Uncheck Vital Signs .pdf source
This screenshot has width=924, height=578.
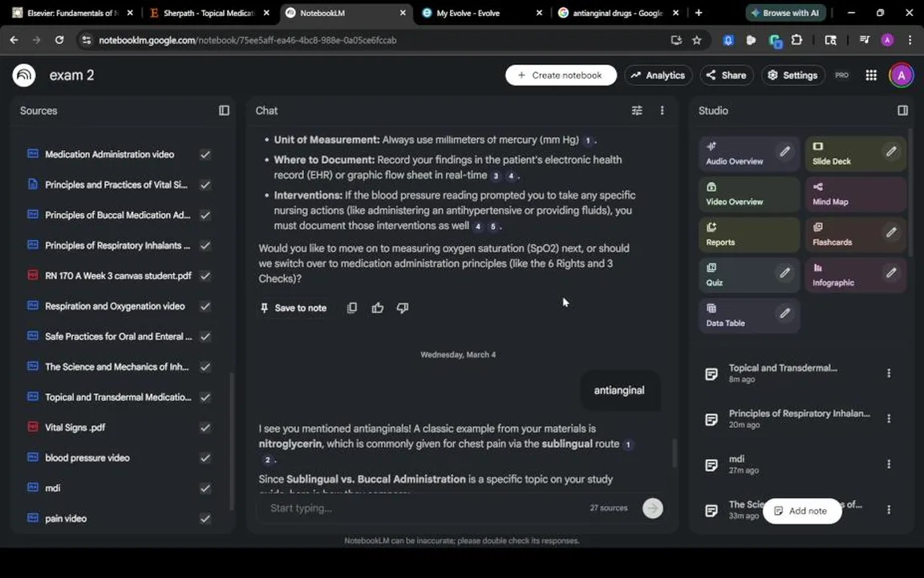[205, 428]
